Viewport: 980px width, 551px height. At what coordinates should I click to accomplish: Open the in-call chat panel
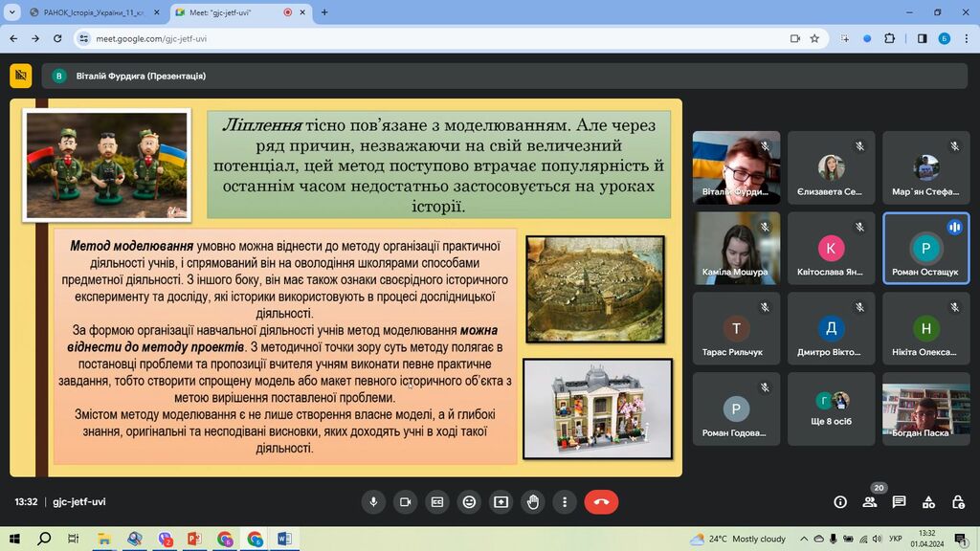tap(899, 501)
